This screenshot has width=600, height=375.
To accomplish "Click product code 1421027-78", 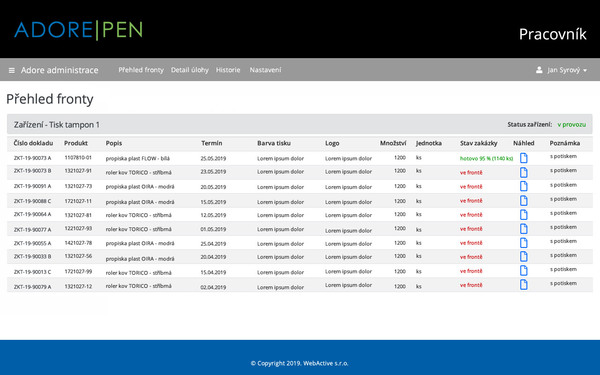I will coord(78,243).
